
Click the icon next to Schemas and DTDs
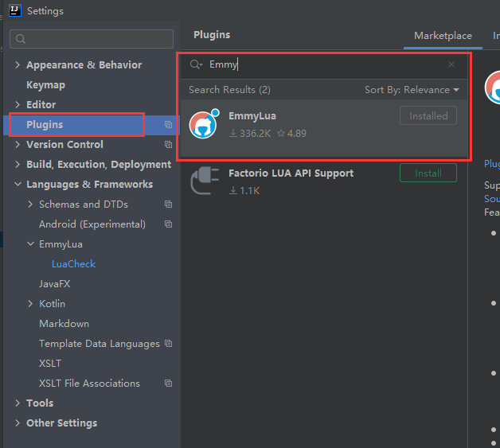tap(168, 204)
